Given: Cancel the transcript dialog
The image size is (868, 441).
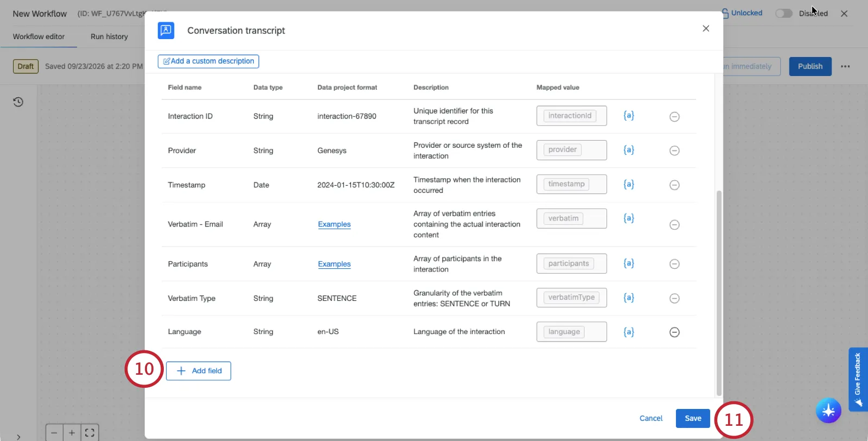Looking at the screenshot, I should (x=651, y=418).
